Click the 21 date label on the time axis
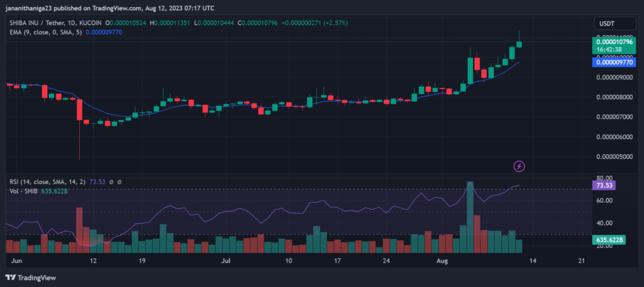Viewport: 644px width, 287px height. coord(581,261)
